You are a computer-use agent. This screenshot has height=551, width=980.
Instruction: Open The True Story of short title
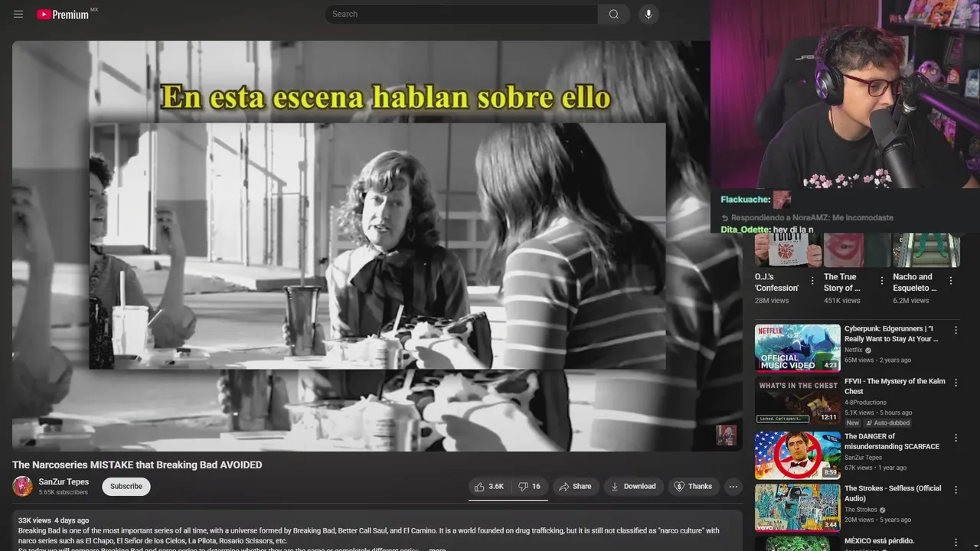(x=842, y=282)
